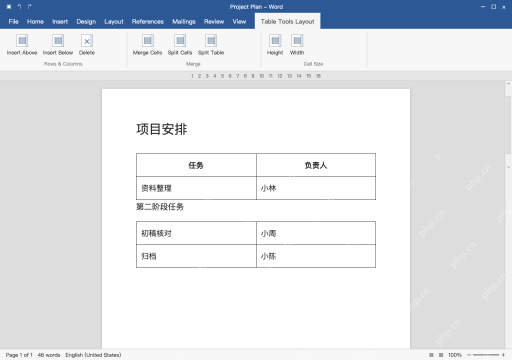Click the Insert Above icon

pos(22,41)
